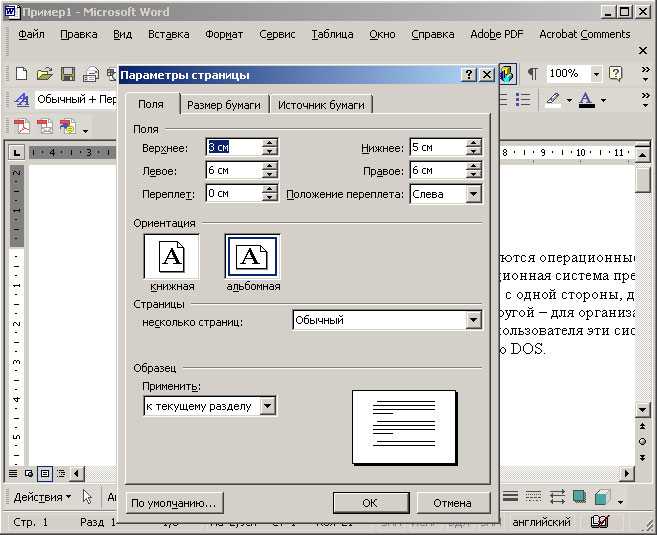This screenshot has width=657, height=535.
Task: Click the Styles and Formatting icon
Action: (22, 99)
